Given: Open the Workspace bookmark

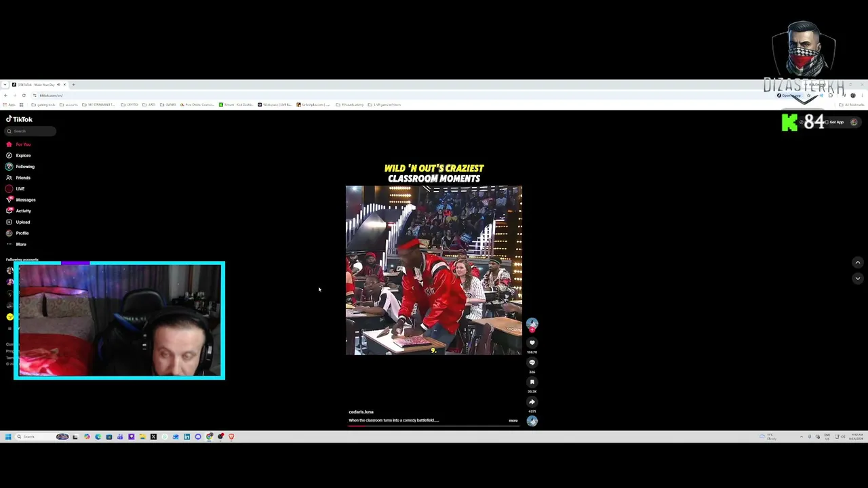Looking at the screenshot, I should tap(275, 105).
